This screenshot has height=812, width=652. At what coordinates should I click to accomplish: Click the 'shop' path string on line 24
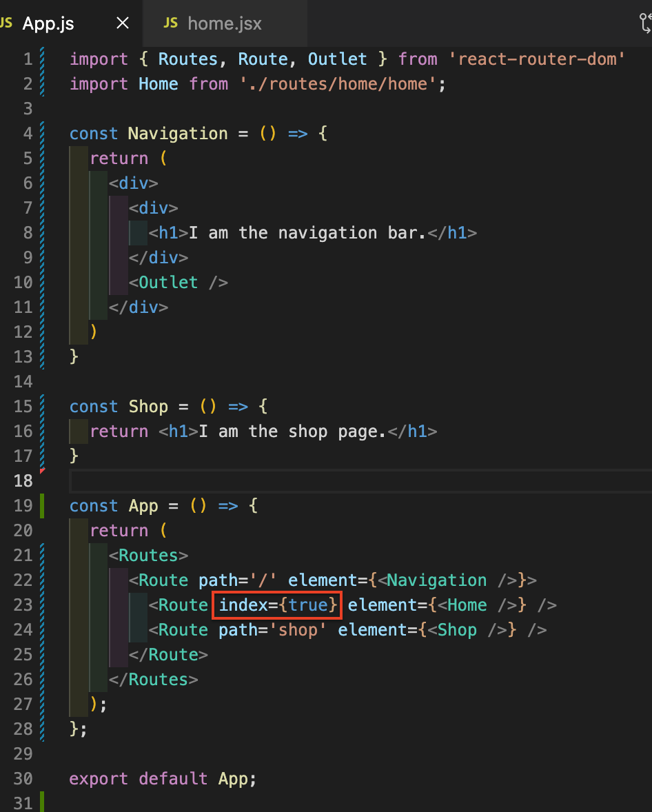pyautogui.click(x=297, y=630)
